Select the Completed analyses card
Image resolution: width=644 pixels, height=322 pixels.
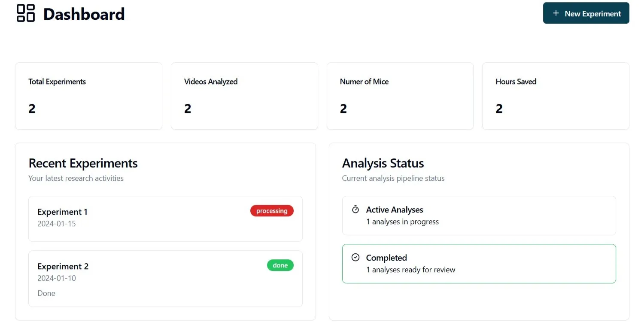[479, 264]
